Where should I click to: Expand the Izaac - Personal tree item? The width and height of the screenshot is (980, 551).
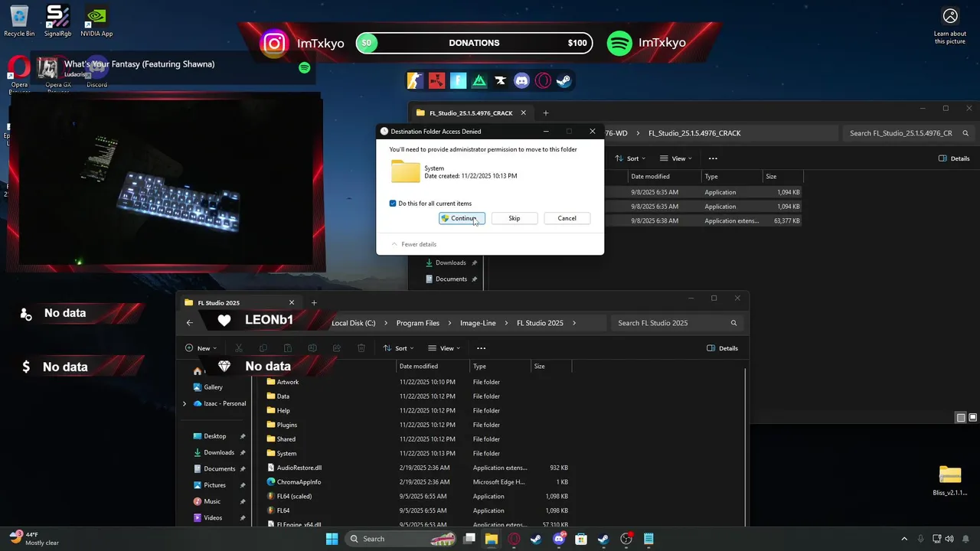pyautogui.click(x=185, y=403)
